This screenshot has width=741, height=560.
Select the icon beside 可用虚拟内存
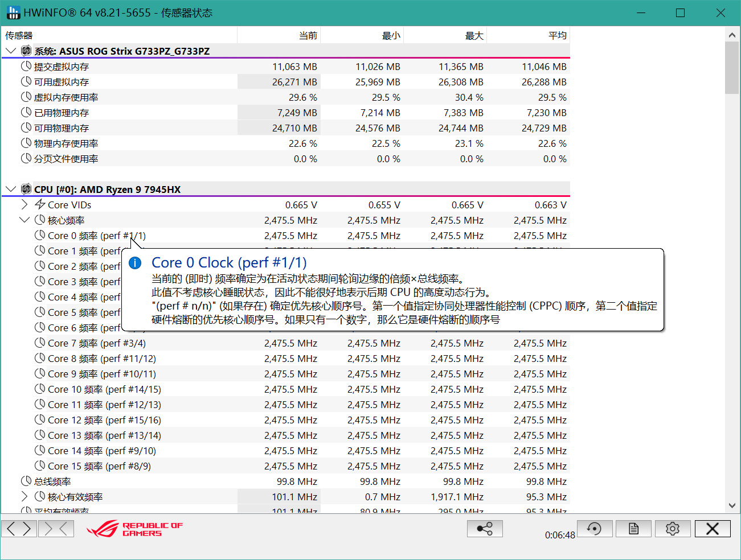point(26,81)
